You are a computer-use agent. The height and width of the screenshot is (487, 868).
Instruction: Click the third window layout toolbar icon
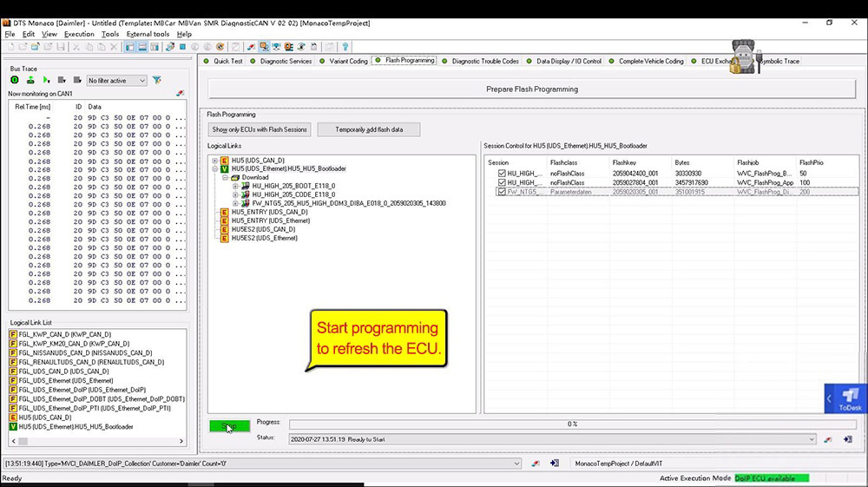[155, 47]
